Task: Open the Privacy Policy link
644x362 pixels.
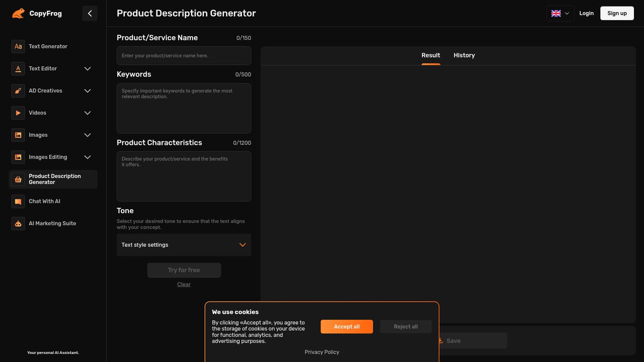Action: click(322, 352)
